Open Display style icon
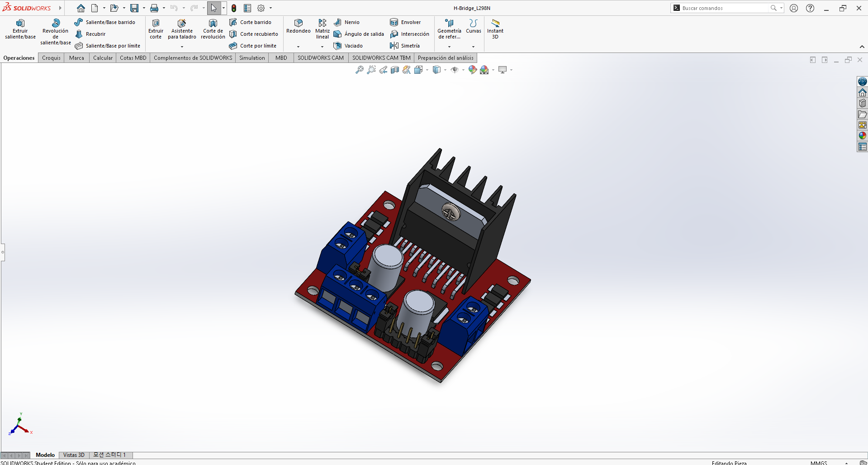Image resolution: width=868 pixels, height=465 pixels. click(x=436, y=70)
